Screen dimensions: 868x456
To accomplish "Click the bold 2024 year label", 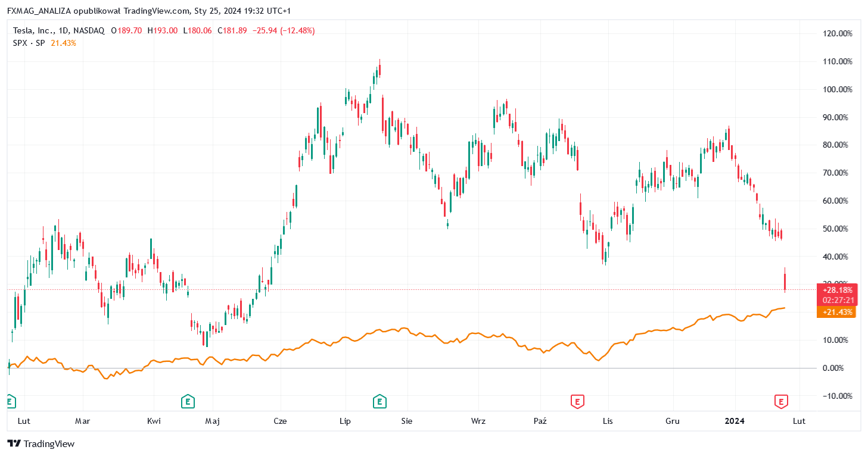I will pyautogui.click(x=735, y=421).
